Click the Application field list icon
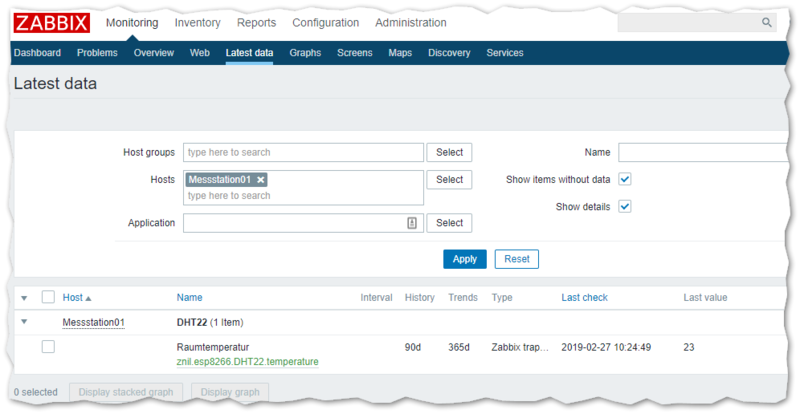 (412, 223)
